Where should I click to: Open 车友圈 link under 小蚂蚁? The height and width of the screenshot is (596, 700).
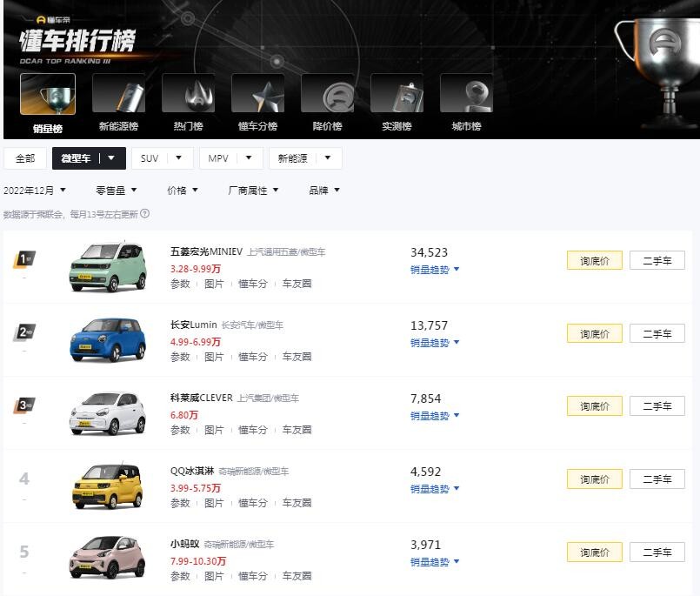tap(297, 576)
